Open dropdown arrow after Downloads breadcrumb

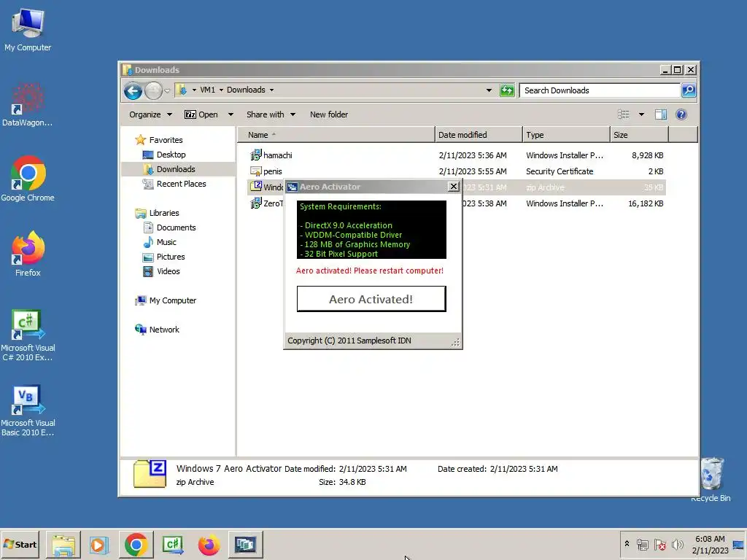(271, 90)
